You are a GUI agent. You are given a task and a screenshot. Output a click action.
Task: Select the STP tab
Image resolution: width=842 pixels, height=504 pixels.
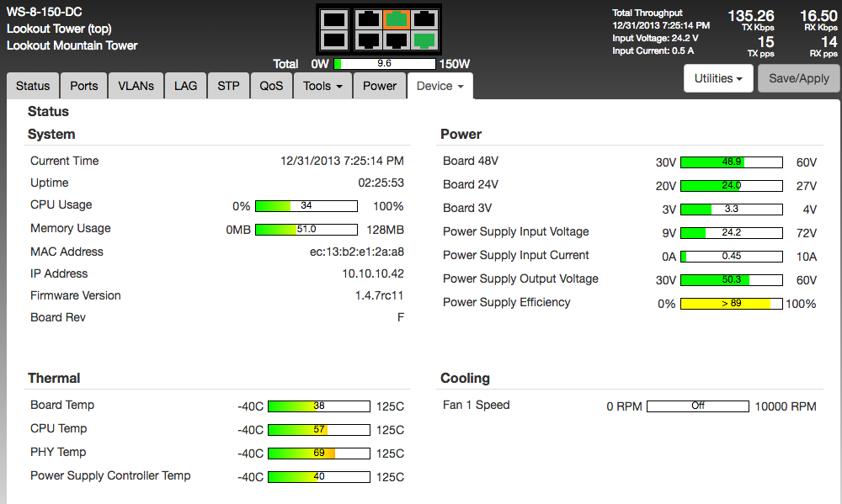[x=228, y=86]
